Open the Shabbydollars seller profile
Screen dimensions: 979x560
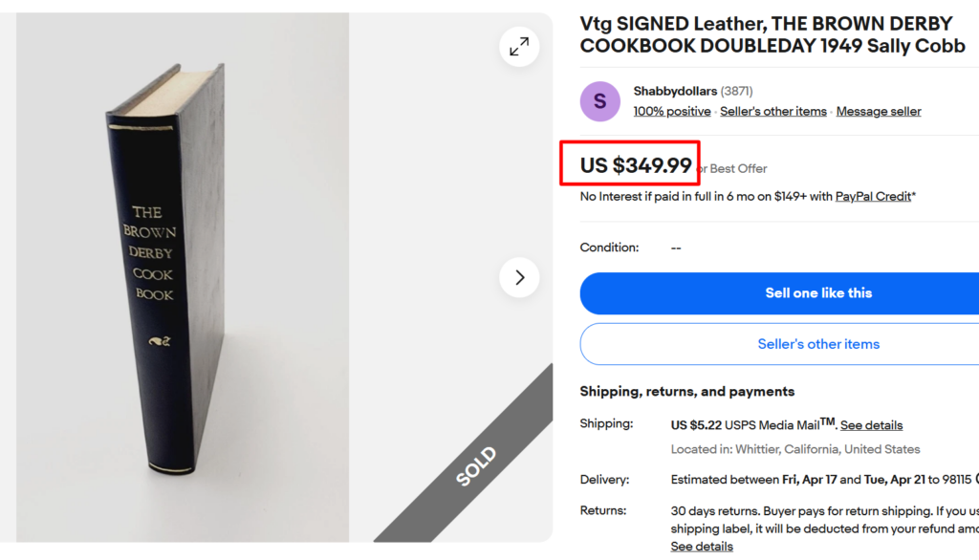[x=675, y=91]
